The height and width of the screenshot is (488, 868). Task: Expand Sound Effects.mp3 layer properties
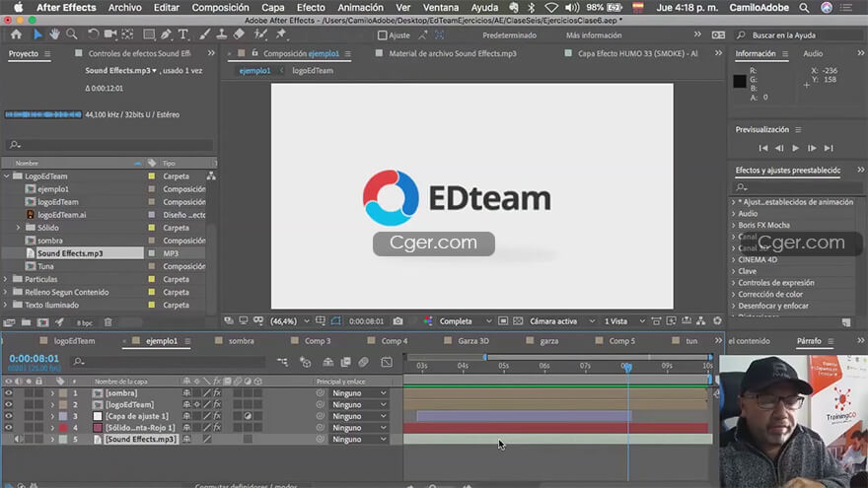pos(52,440)
